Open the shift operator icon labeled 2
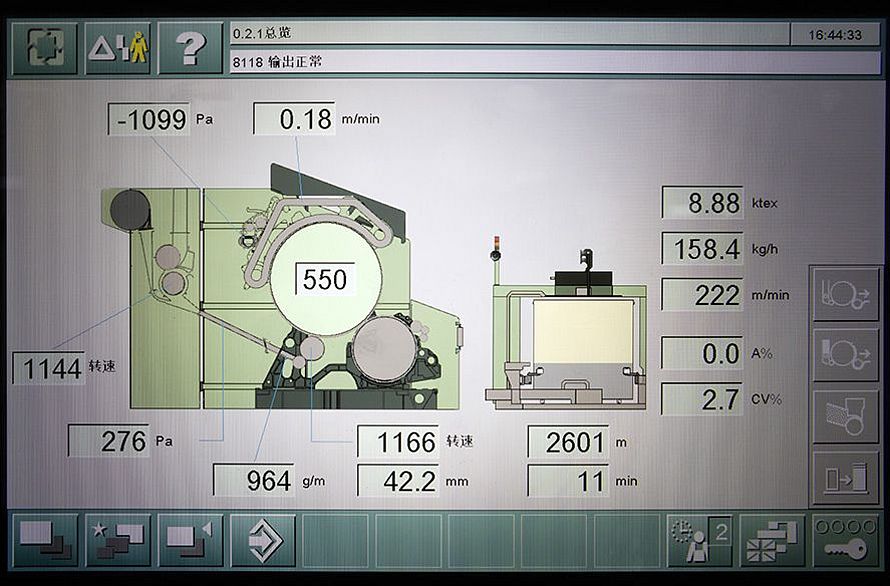 pyautogui.click(x=699, y=540)
